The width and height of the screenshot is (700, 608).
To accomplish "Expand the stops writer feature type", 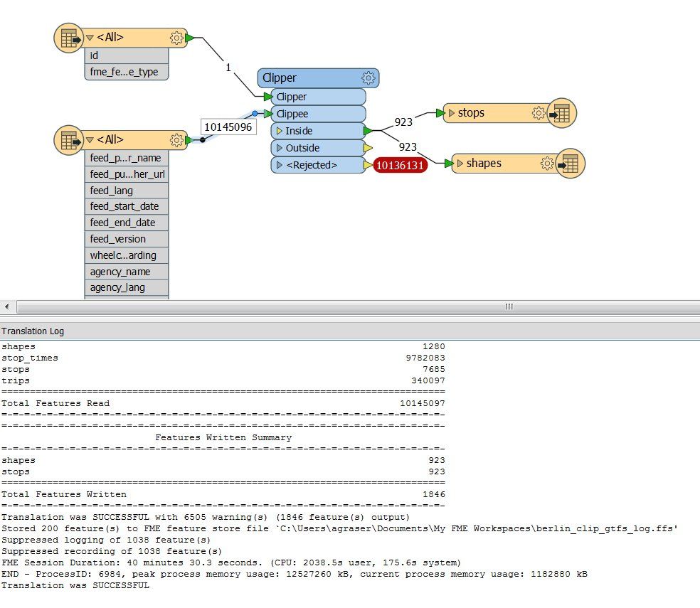I will click(x=452, y=113).
